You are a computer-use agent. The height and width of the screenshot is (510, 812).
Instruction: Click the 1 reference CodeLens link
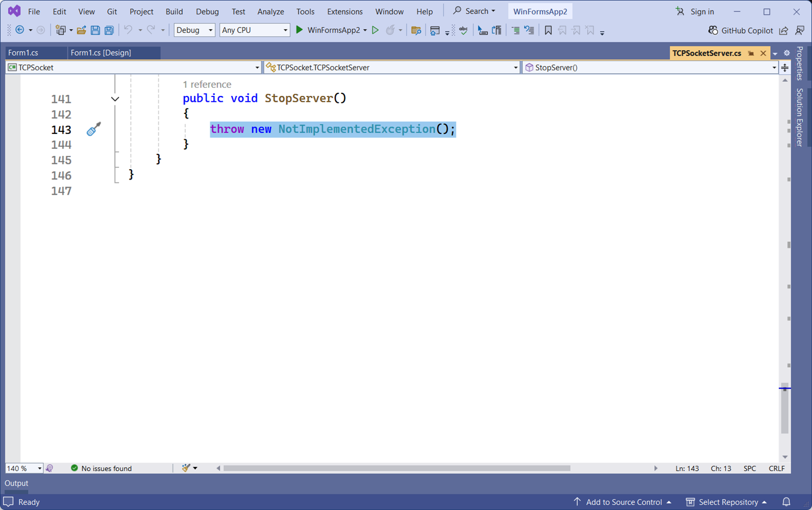(x=207, y=84)
